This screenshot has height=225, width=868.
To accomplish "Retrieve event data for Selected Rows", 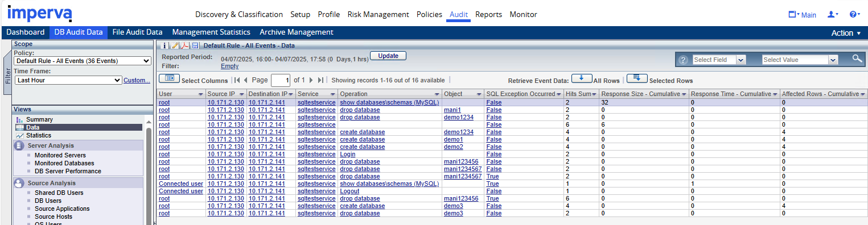I will tap(637, 78).
